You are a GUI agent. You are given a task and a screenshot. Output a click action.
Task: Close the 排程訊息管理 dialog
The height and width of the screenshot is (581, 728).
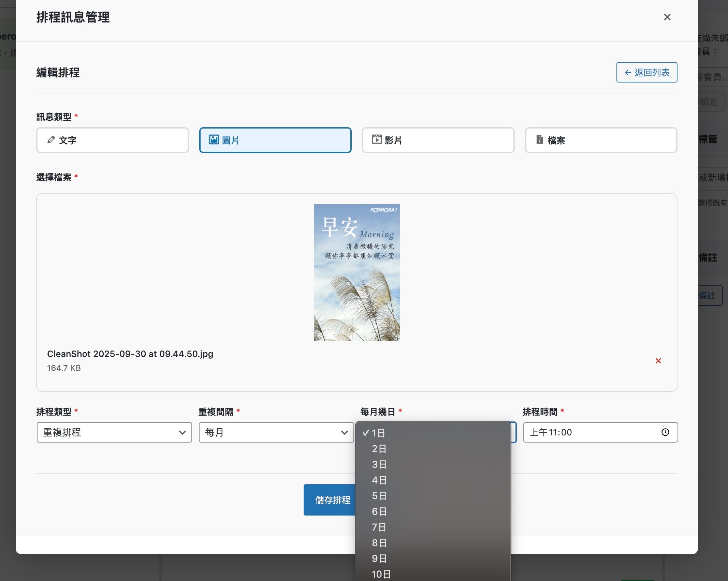tap(667, 17)
